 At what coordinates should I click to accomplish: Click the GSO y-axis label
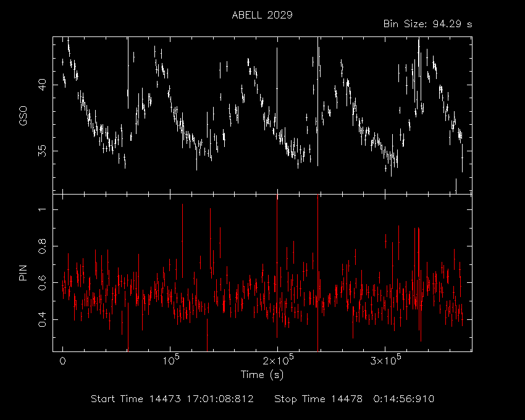click(x=23, y=115)
